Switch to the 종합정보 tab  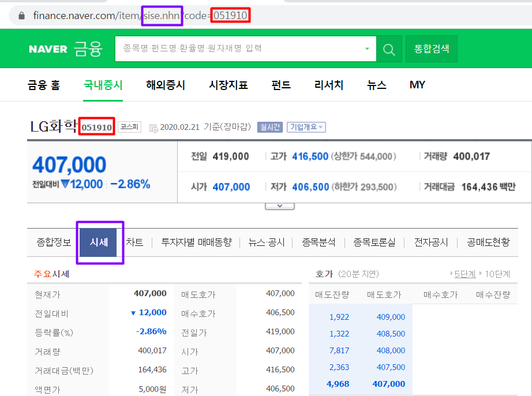[x=54, y=242]
